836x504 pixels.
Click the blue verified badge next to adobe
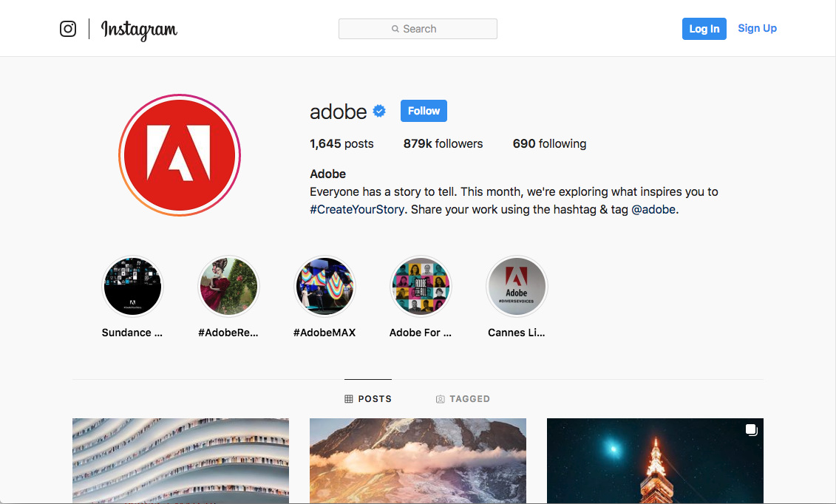point(379,112)
